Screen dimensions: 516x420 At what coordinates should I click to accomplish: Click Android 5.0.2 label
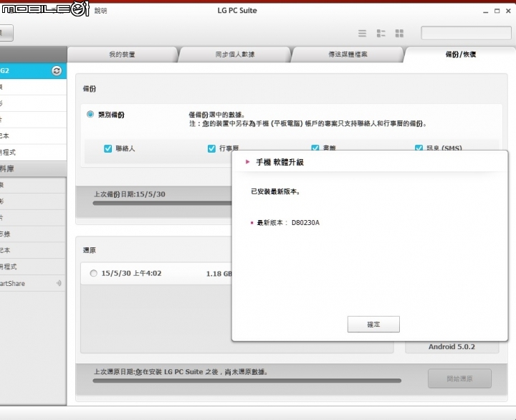point(451,347)
